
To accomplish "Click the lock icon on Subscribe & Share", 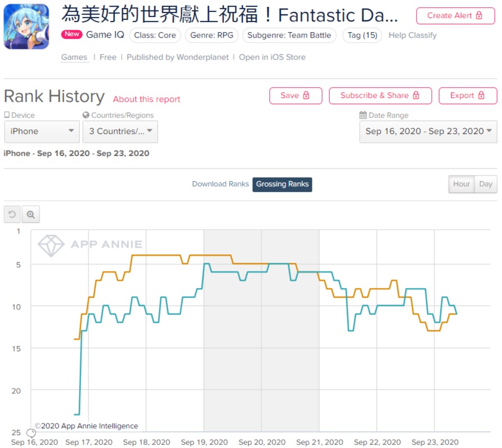I will [416, 95].
